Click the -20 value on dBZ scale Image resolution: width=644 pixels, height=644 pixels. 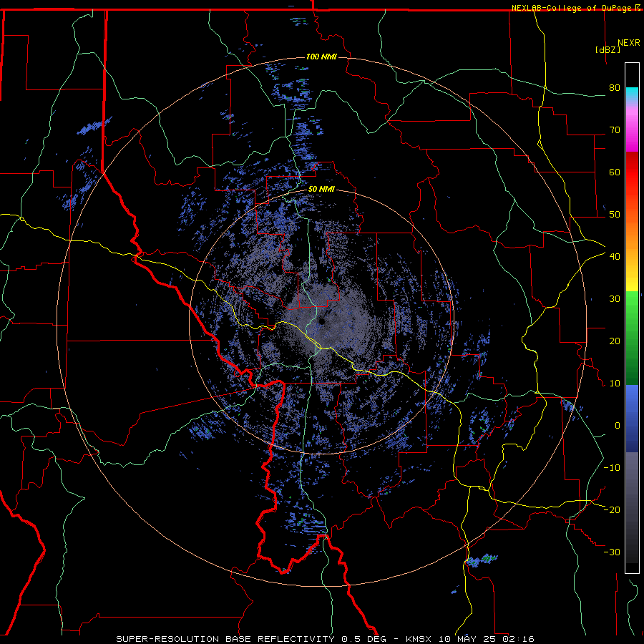coord(612,510)
